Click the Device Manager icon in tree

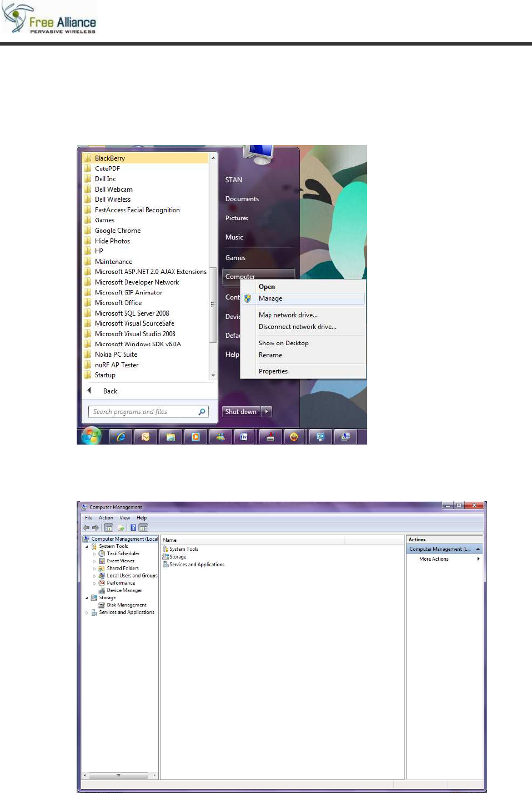102,590
